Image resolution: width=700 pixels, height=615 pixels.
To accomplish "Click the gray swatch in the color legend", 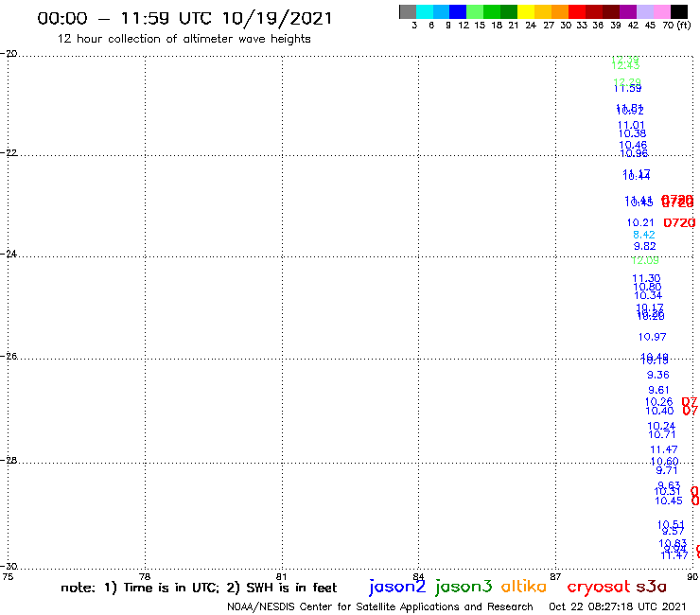I will (x=408, y=11).
